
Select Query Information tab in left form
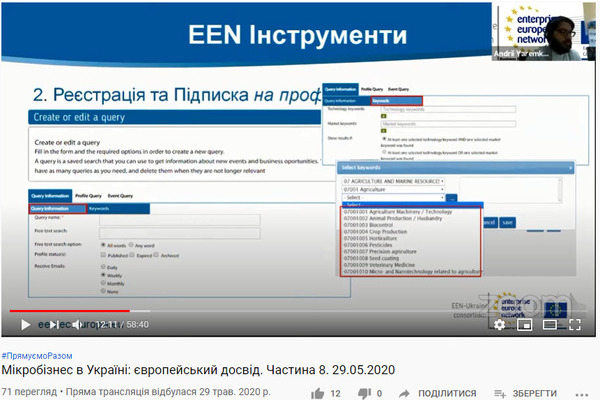50,196
